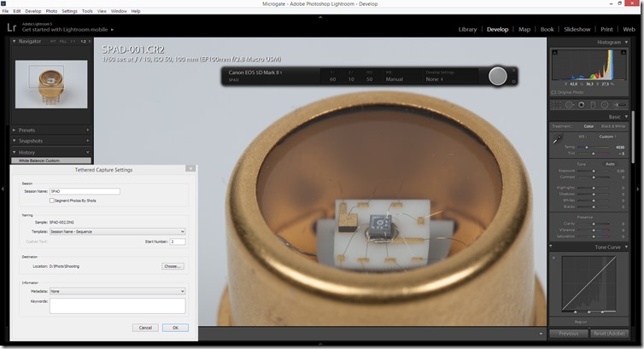This screenshot has height=349, width=644.
Task: Select the Graduated Filter tool
Action: 593,105
